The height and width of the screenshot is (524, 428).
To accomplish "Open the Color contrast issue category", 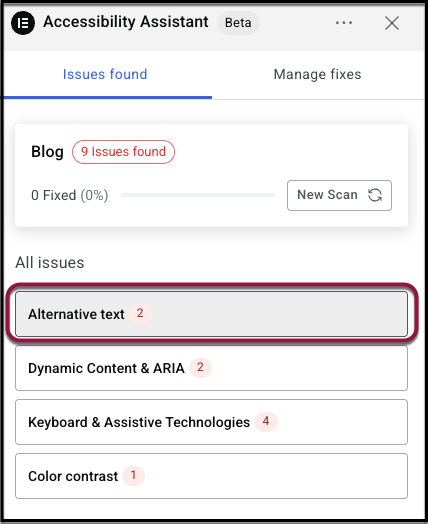I will coord(211,476).
